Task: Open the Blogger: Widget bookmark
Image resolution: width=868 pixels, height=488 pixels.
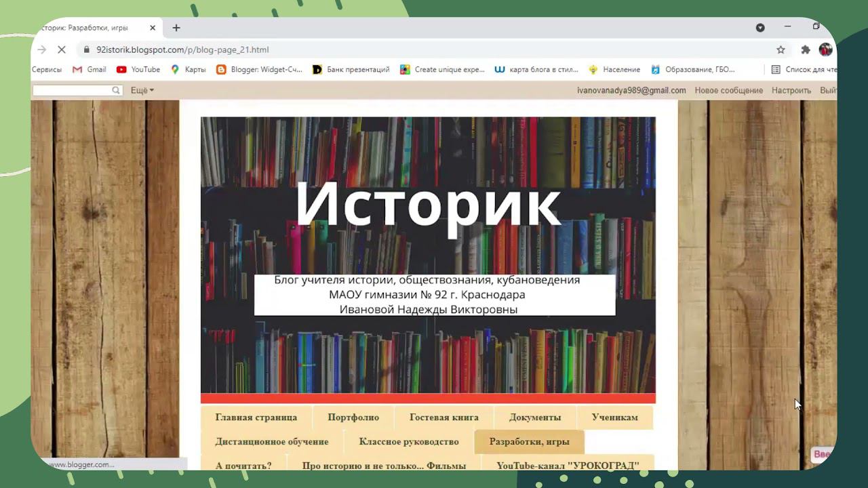Action: [259, 69]
